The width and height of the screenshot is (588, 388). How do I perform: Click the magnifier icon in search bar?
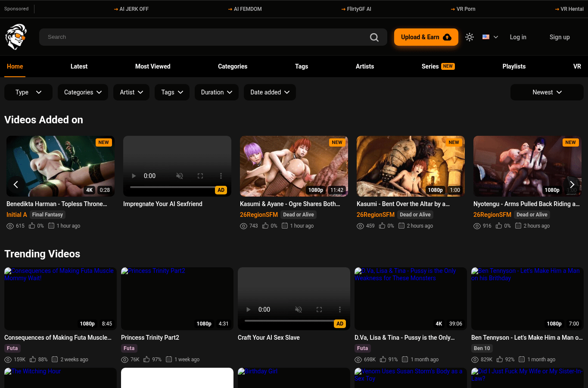click(x=374, y=38)
